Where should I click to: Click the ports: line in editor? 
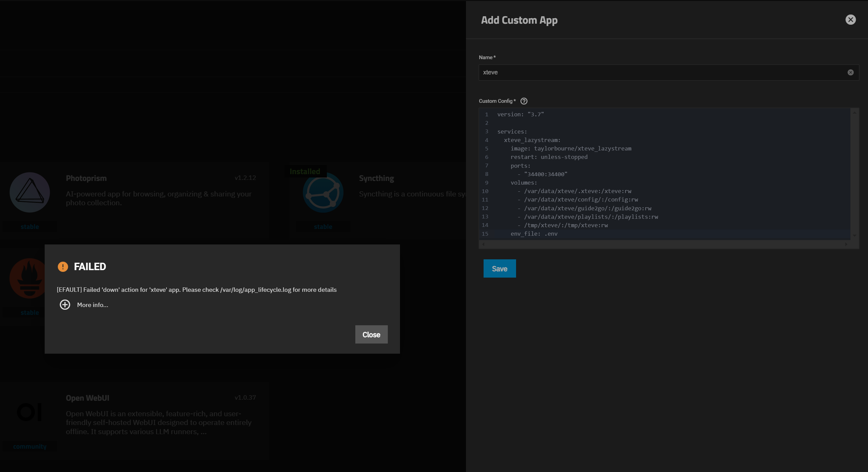(520, 166)
